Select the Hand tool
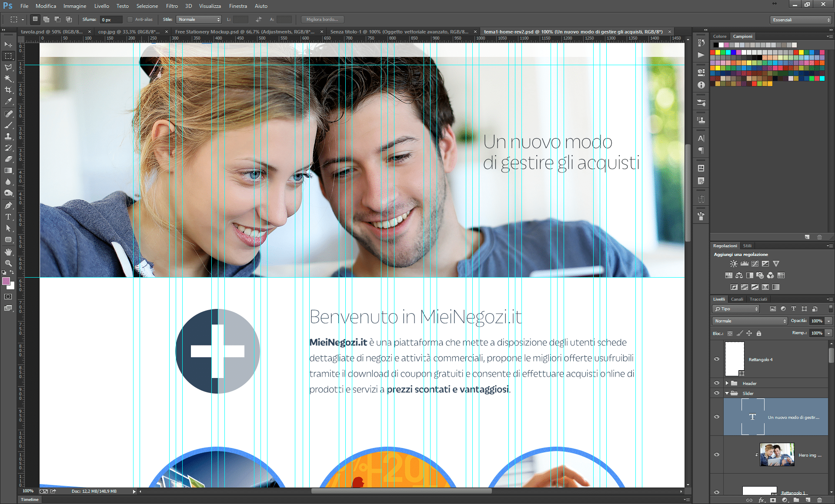Screen dimensions: 835x504 tap(8, 252)
